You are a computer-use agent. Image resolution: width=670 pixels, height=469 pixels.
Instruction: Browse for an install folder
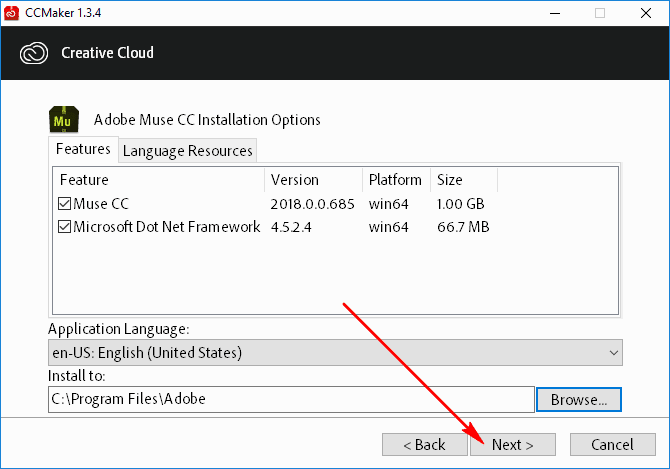coord(579,399)
